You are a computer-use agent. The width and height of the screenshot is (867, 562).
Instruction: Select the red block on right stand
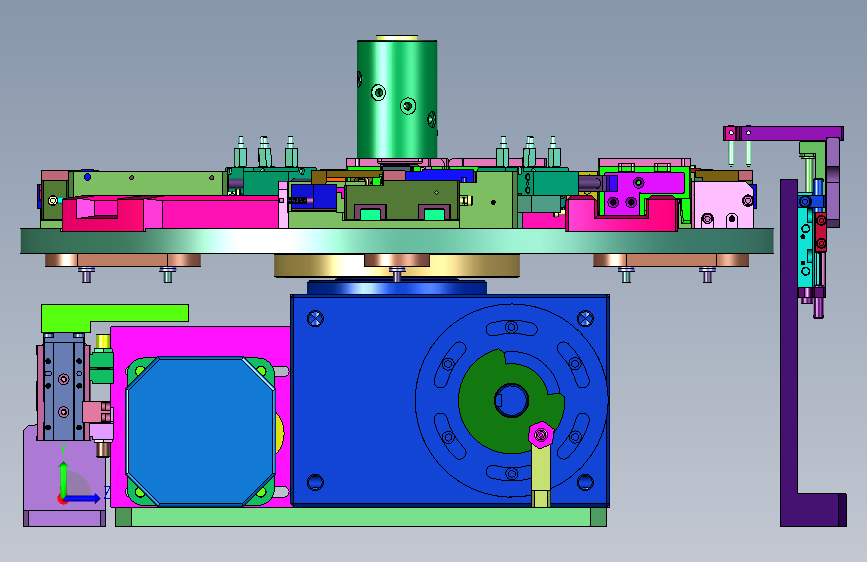click(x=821, y=232)
